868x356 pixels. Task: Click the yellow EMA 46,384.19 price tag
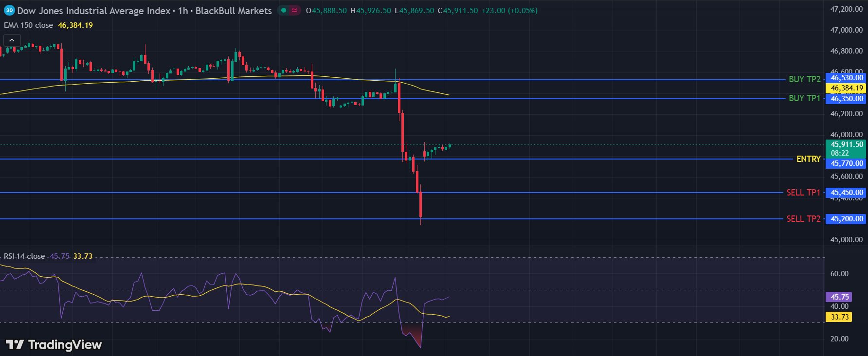847,88
